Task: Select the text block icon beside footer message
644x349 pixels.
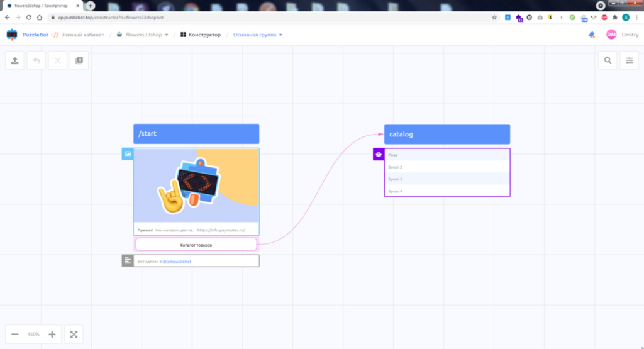Action: pos(128,260)
